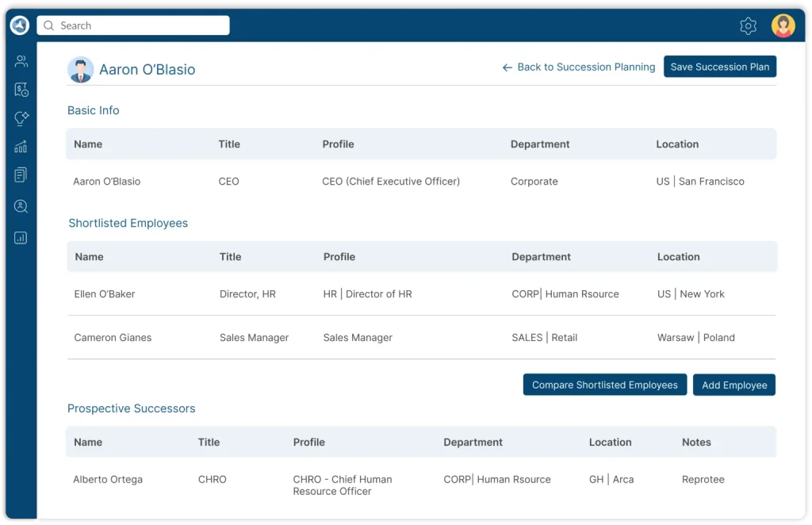Select Ellen O'Baker in Shortlisted Employees

tap(103, 293)
